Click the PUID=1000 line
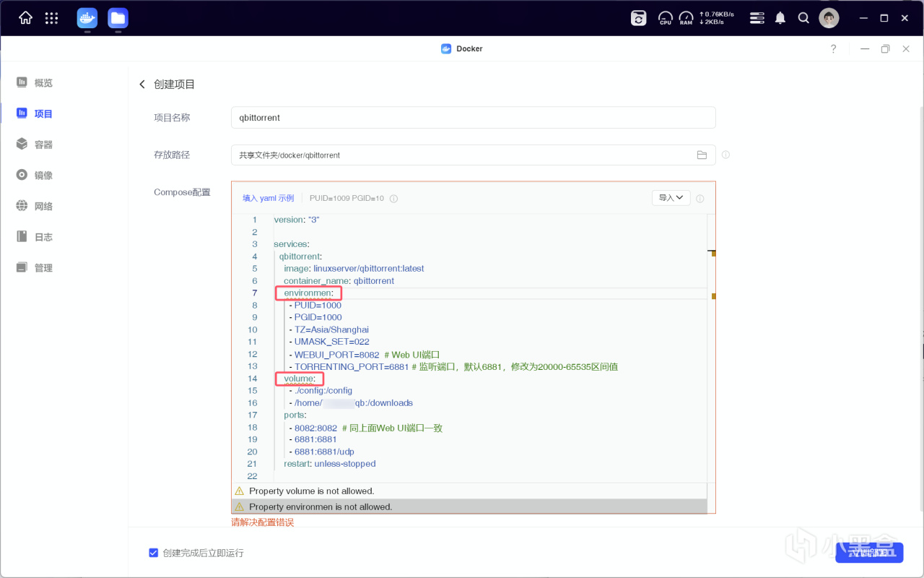This screenshot has width=924, height=578. point(315,305)
